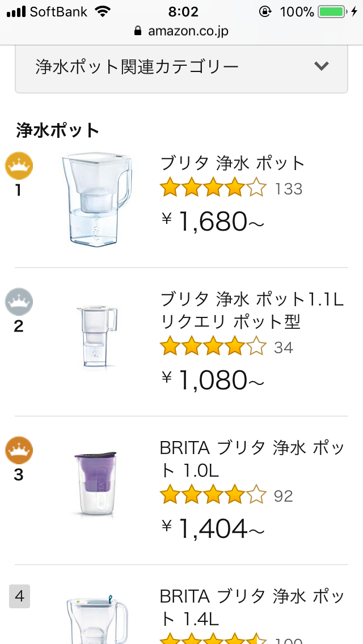
Task: Tap the silver crown rank 2 badge
Action: pyautogui.click(x=19, y=302)
